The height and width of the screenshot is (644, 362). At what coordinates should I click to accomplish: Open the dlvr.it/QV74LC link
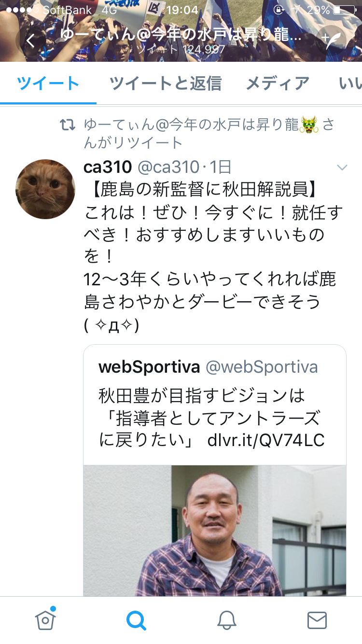click(x=266, y=441)
